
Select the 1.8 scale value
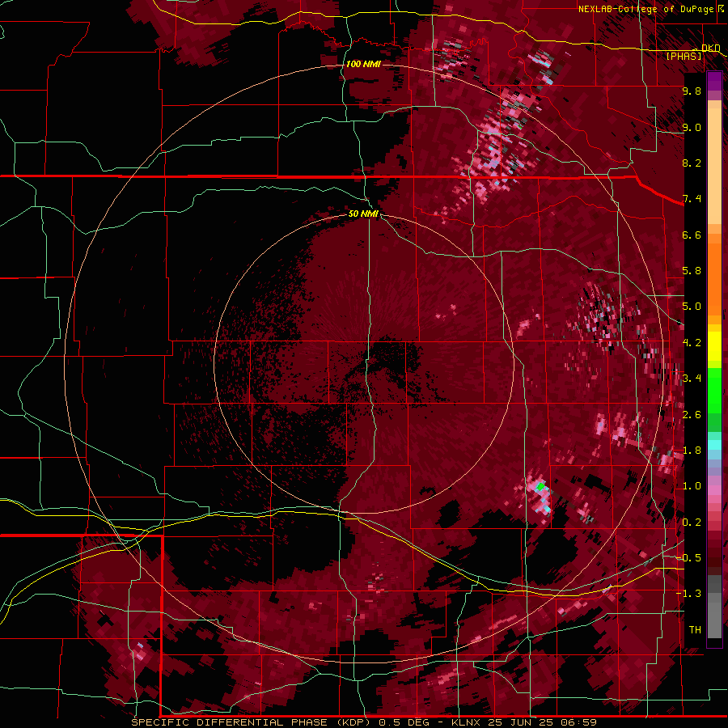[692, 451]
